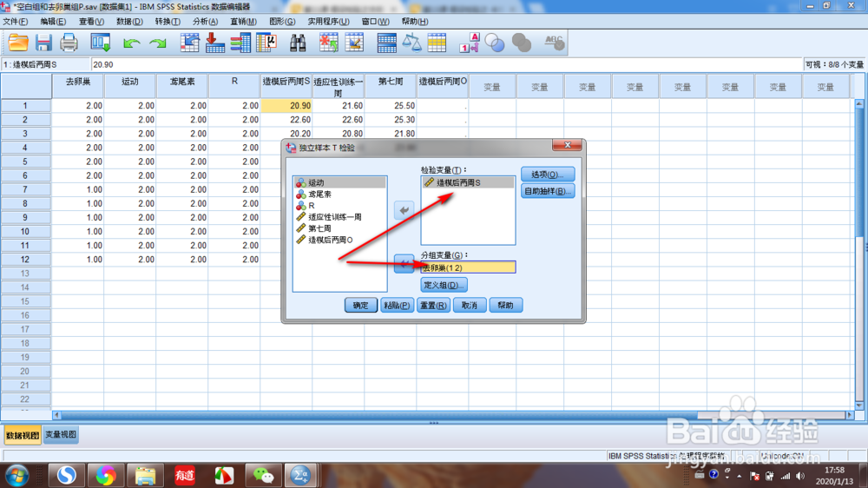The width and height of the screenshot is (868, 488).
Task: Select column header 去卵巢
Action: 78,86
